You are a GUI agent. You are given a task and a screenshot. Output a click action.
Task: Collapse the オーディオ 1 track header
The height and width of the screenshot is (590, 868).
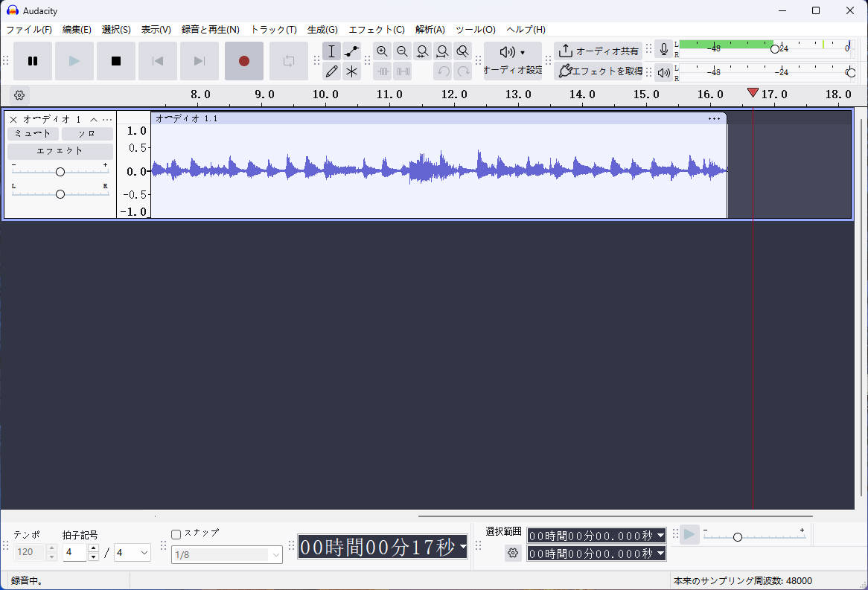pyautogui.click(x=94, y=119)
